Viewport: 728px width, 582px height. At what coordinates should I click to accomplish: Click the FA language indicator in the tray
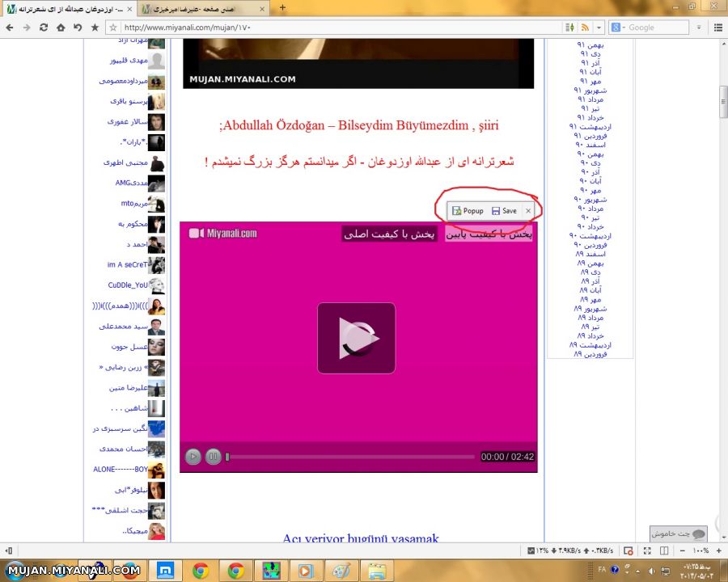[602, 569]
